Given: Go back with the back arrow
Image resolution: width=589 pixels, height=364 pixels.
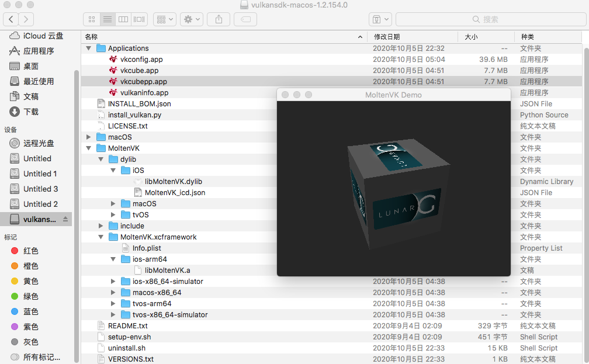Looking at the screenshot, I should [x=11, y=19].
